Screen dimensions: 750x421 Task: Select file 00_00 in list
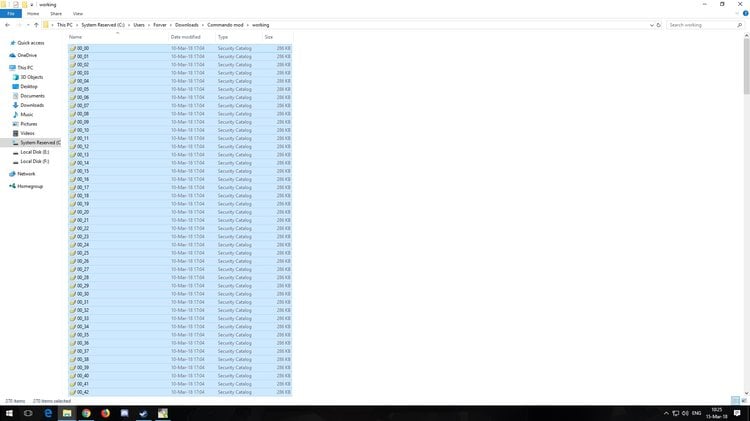180,48
